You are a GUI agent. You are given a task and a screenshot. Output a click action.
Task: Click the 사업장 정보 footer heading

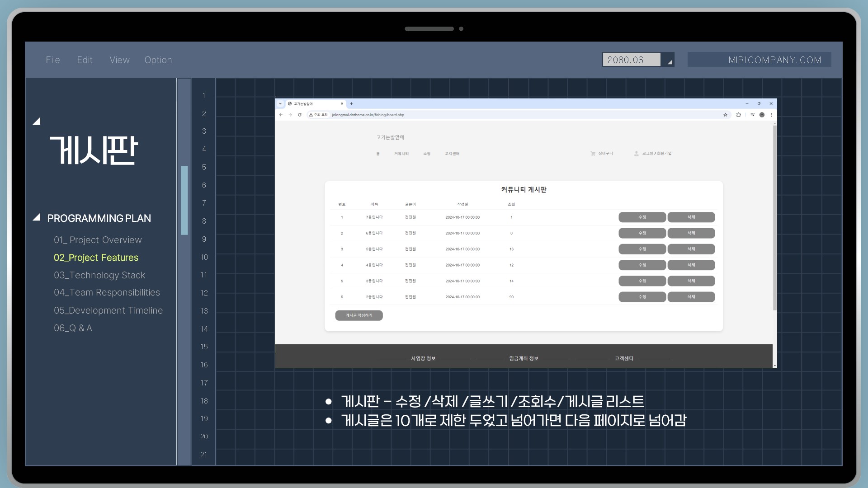423,358
